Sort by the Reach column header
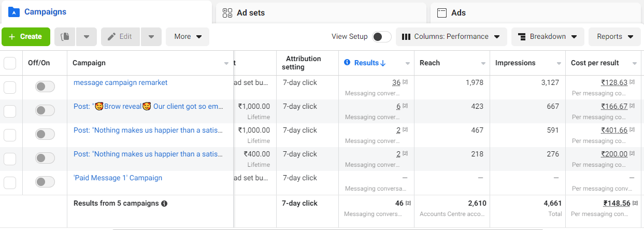The width and height of the screenshot is (644, 230). click(x=430, y=63)
